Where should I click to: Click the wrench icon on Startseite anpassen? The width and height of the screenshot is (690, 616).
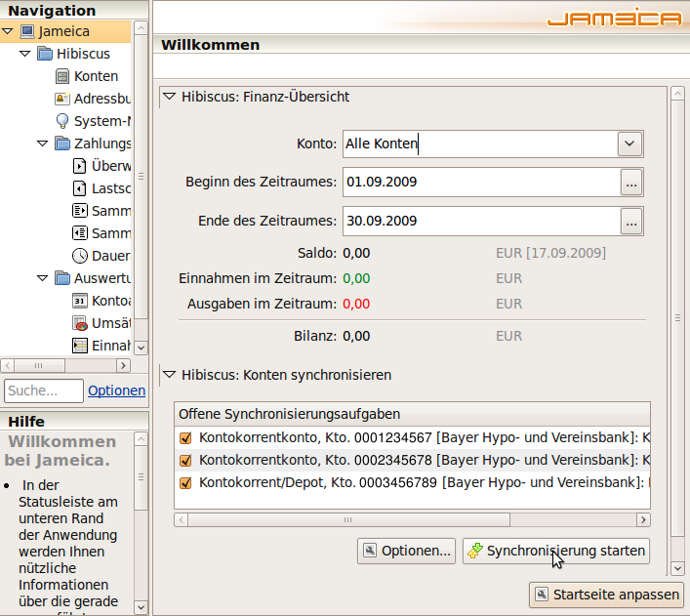pyautogui.click(x=542, y=595)
